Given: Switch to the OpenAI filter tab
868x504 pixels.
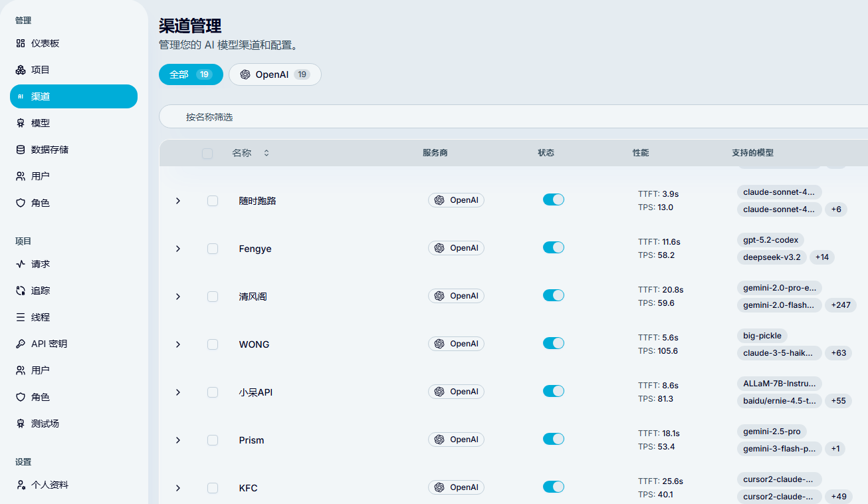Looking at the screenshot, I should coord(275,74).
